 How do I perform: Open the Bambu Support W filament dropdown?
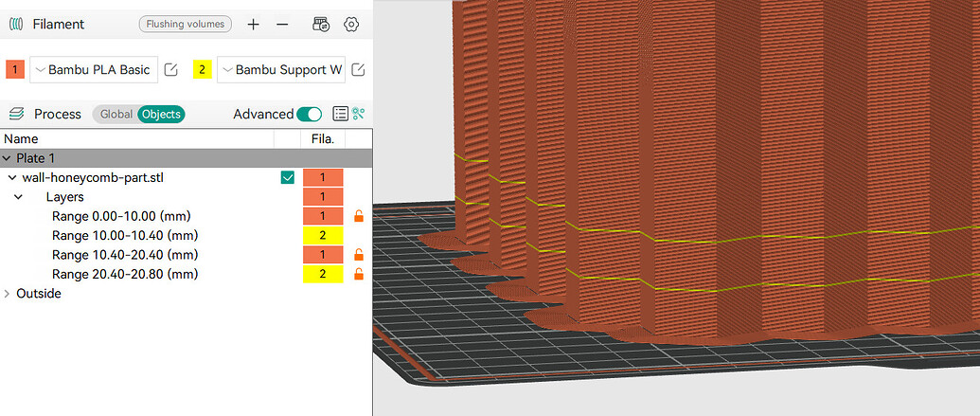click(x=281, y=69)
